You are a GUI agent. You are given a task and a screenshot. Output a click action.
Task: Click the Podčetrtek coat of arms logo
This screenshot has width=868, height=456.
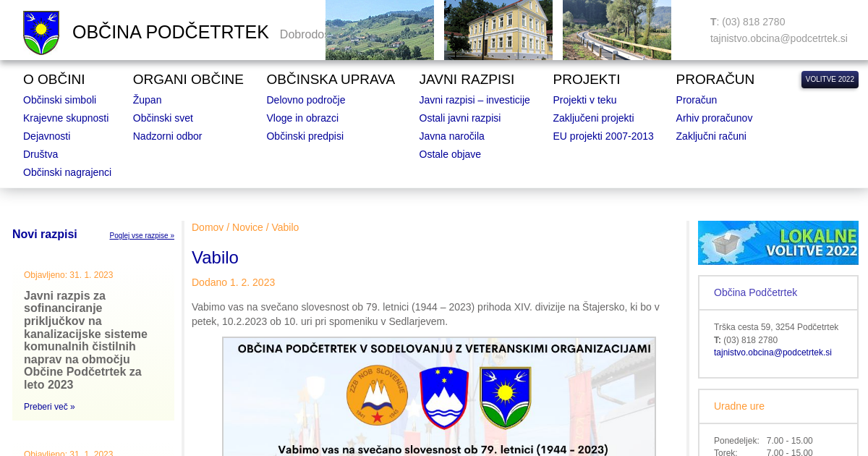41,33
